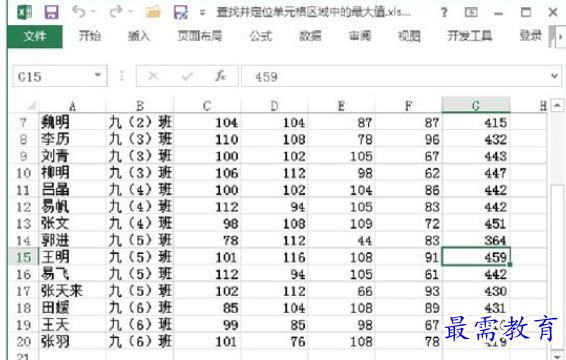Select cell containing 郭进
Image resolution: width=566 pixels, height=360 pixels.
pos(72,240)
